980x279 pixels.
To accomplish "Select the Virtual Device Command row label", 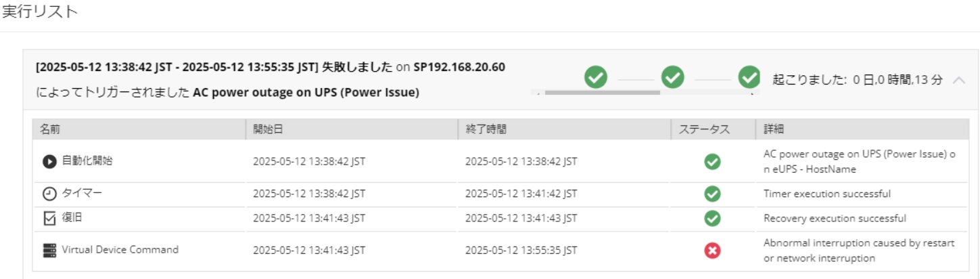I will coord(120,250).
